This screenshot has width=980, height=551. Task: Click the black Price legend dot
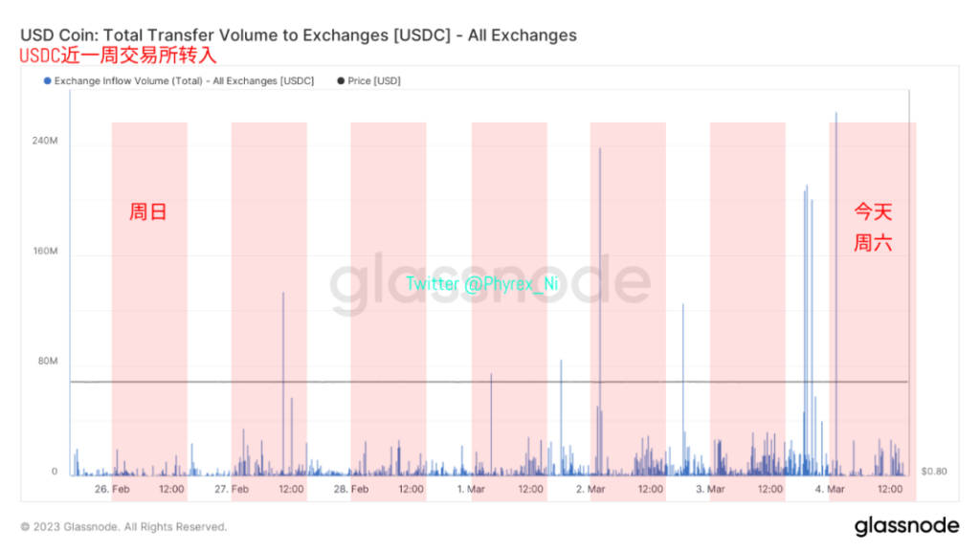tap(342, 81)
